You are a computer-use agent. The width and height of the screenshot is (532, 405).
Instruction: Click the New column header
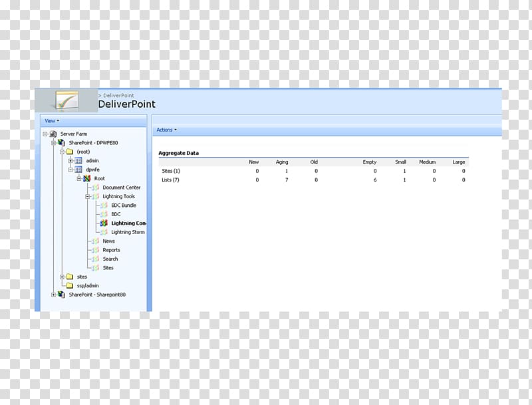254,162
